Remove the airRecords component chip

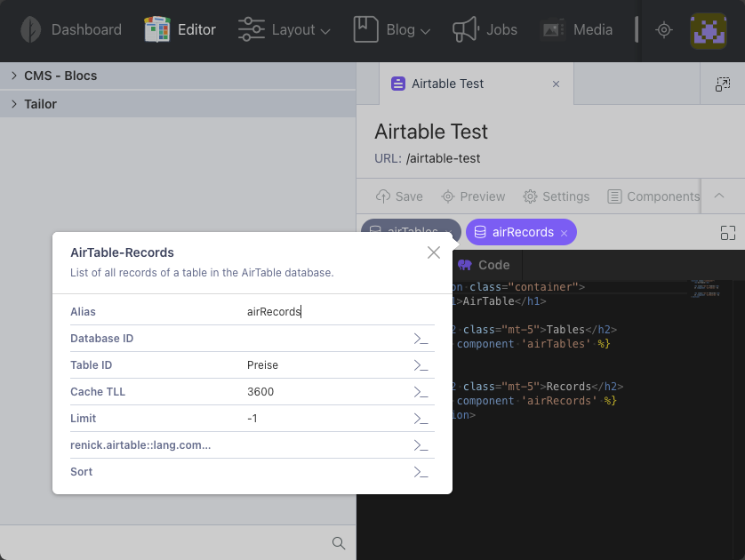point(564,233)
